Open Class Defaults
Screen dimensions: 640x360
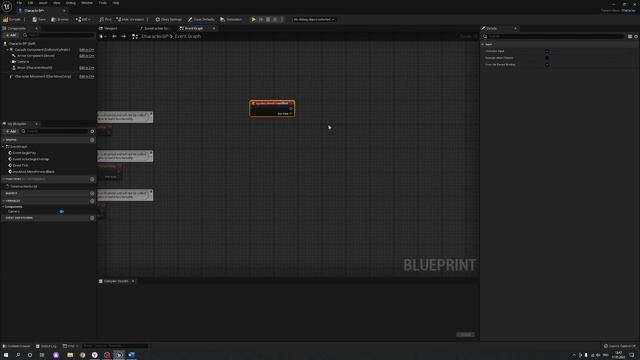[x=201, y=19]
